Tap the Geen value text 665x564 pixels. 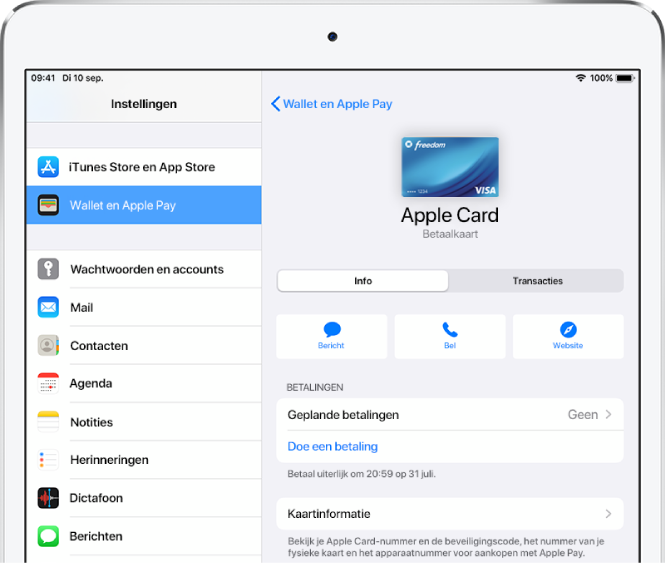tap(583, 414)
